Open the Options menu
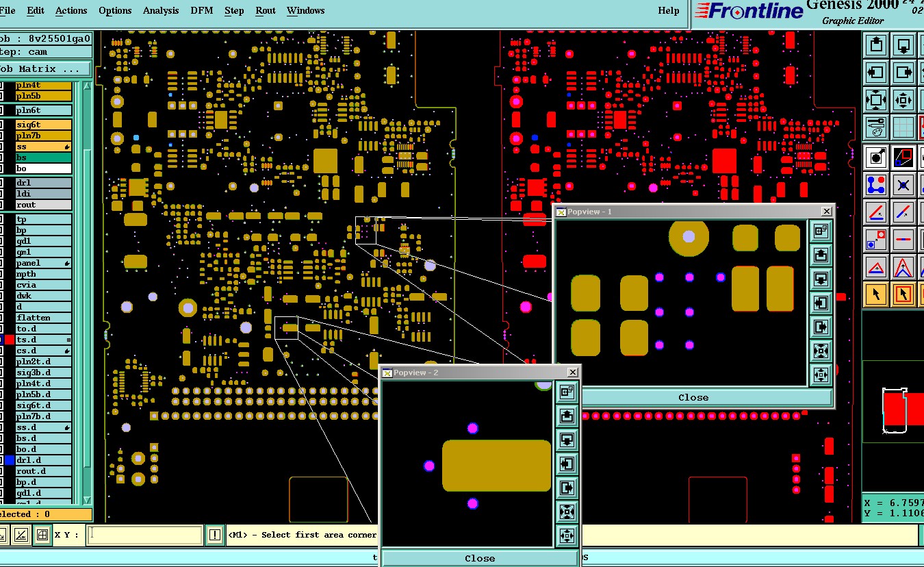 pyautogui.click(x=115, y=11)
